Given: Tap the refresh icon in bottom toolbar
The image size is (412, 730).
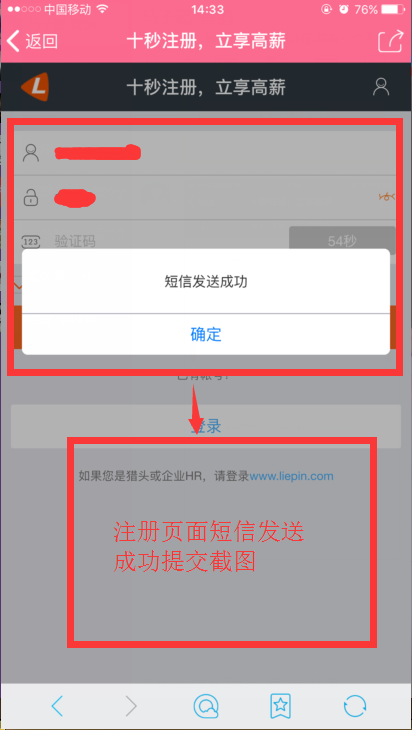Looking at the screenshot, I should tap(355, 706).
